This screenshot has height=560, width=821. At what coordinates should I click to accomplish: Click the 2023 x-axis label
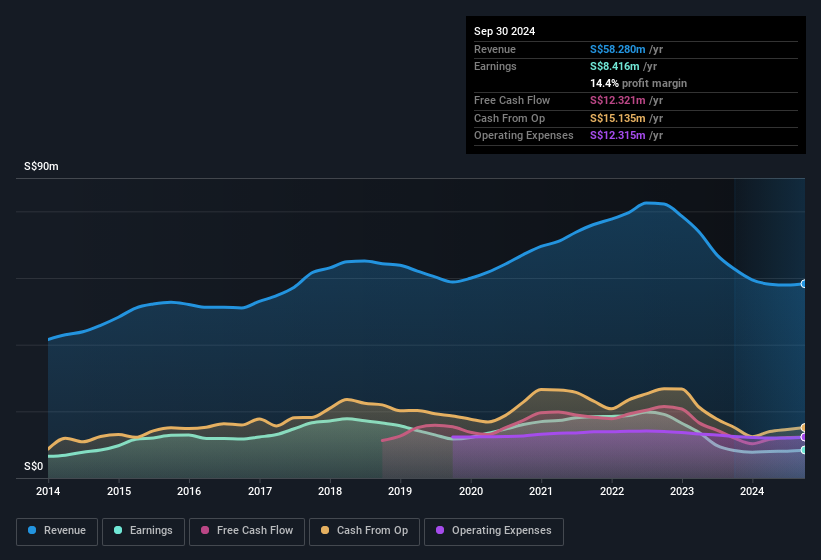(682, 491)
